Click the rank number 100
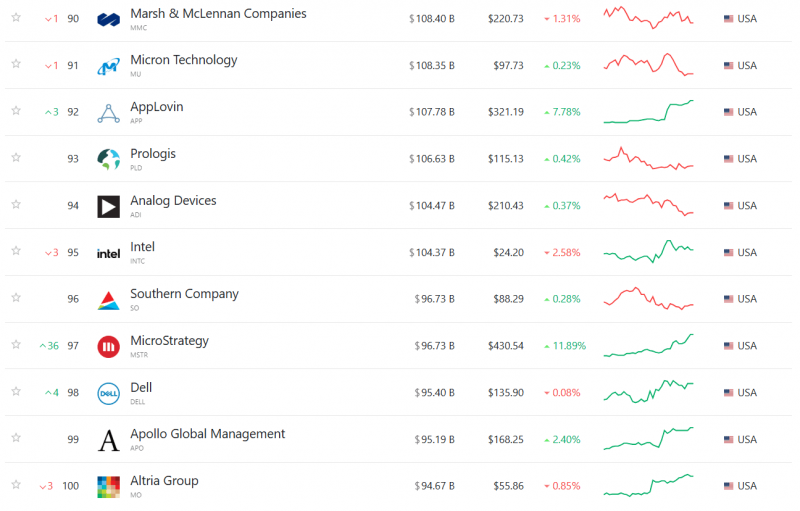Screen dimensions: 800x511 (x=70, y=486)
